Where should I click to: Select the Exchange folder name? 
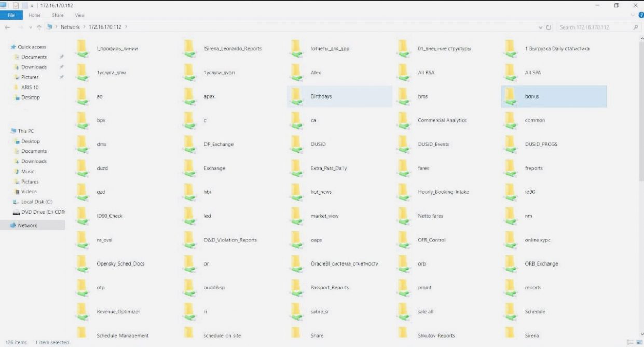[214, 168]
